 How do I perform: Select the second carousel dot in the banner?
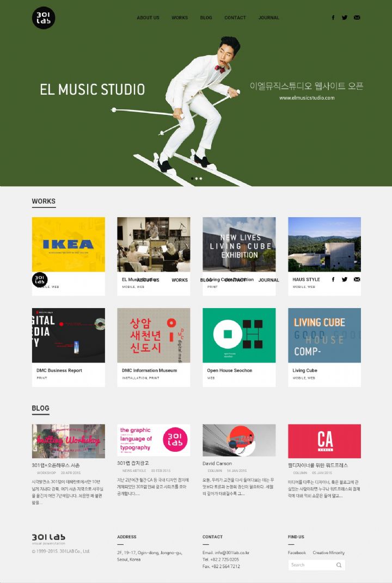point(197,179)
